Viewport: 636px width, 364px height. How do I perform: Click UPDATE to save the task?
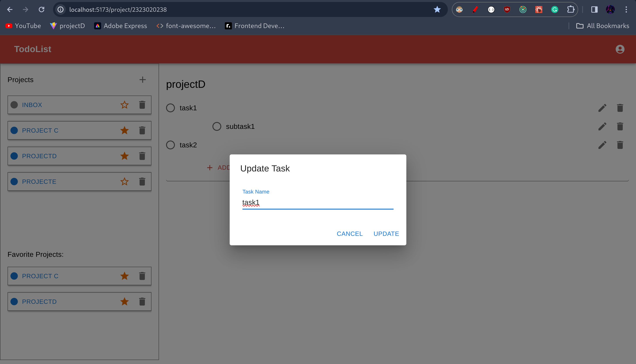(386, 233)
